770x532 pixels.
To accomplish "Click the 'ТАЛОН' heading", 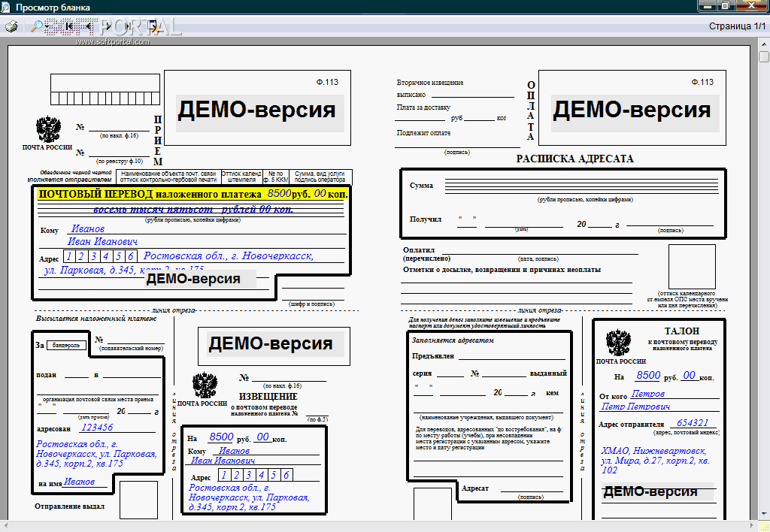I will 681,331.
